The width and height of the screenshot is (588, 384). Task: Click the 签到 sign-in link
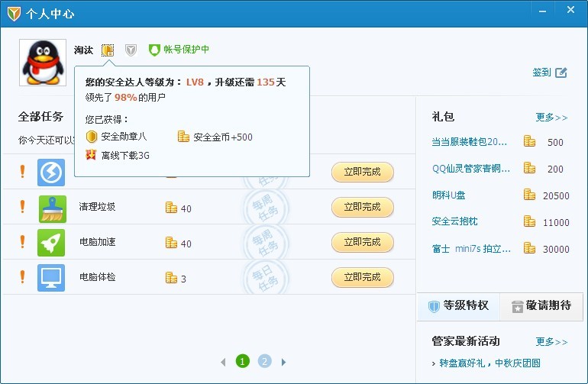click(541, 72)
